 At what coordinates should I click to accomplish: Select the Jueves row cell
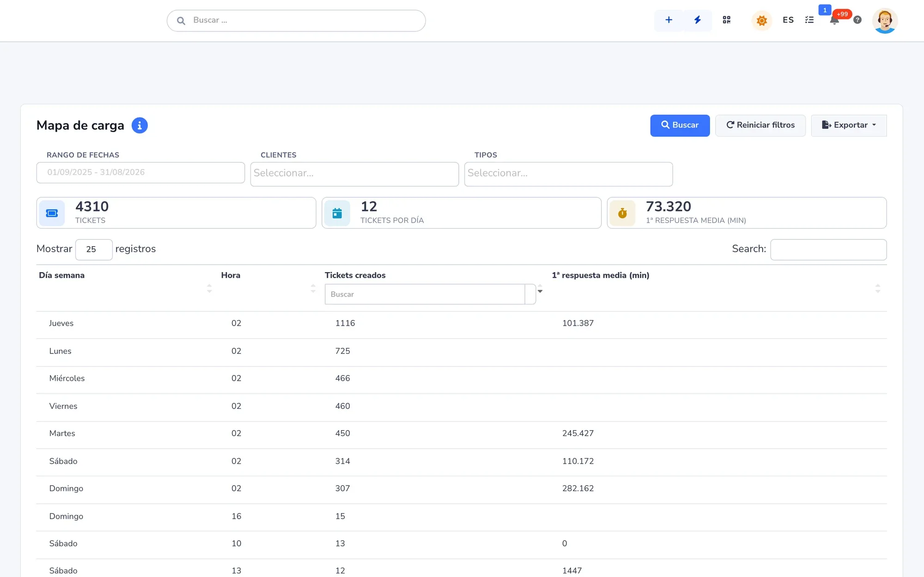61,323
